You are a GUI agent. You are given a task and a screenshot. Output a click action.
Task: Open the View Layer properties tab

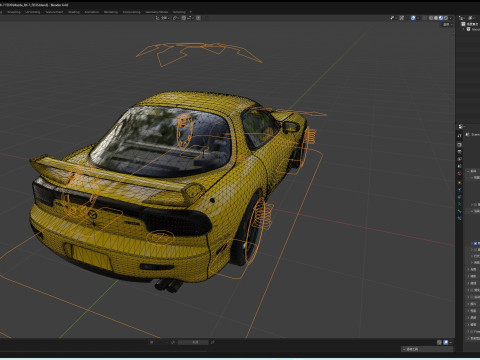pyautogui.click(x=460, y=159)
